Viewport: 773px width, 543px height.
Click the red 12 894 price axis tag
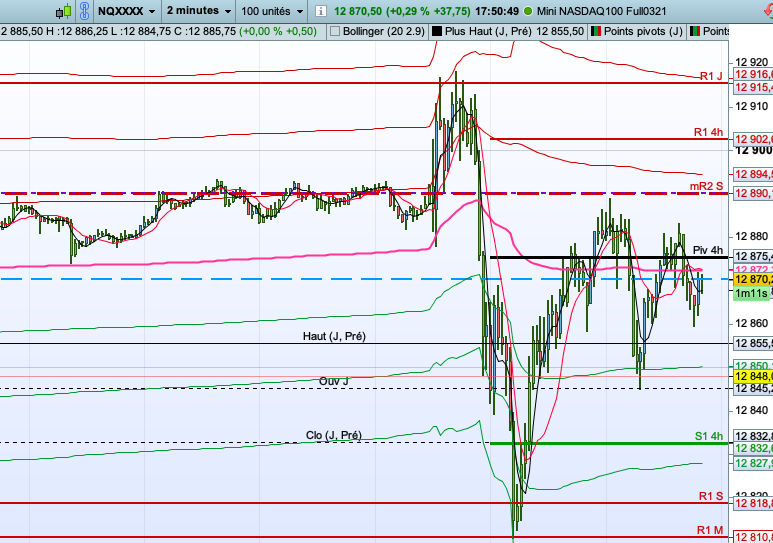coord(753,175)
